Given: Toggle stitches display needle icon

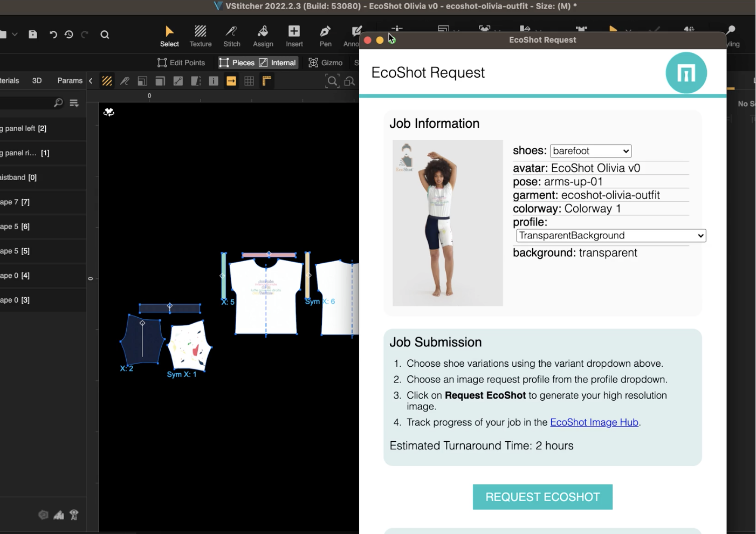Looking at the screenshot, I should tap(125, 81).
